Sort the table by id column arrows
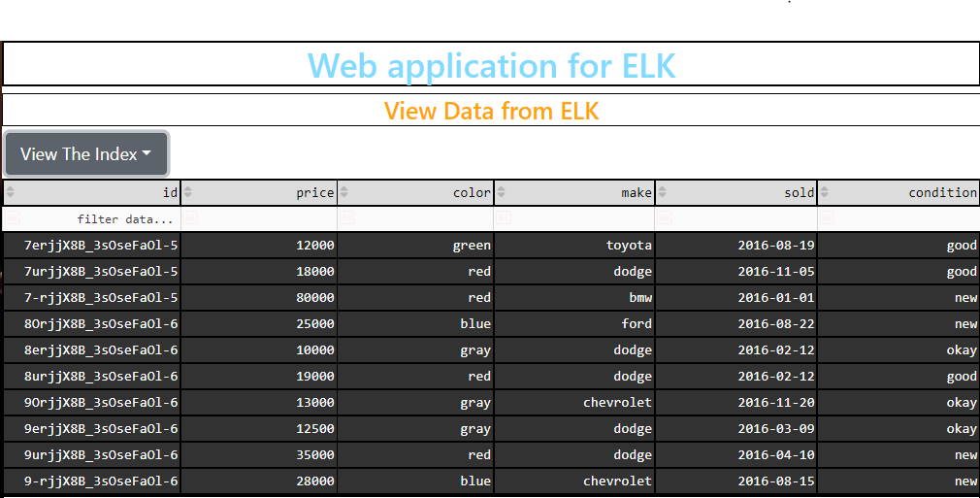This screenshot has height=498, width=980. coord(10,192)
